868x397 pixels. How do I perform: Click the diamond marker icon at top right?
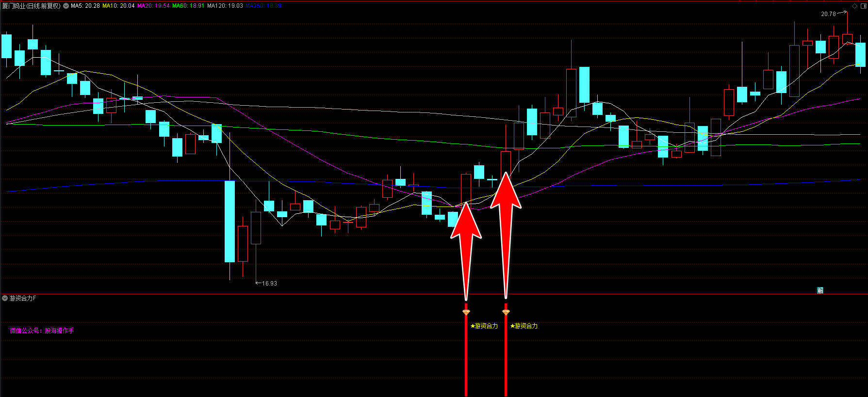click(x=854, y=6)
